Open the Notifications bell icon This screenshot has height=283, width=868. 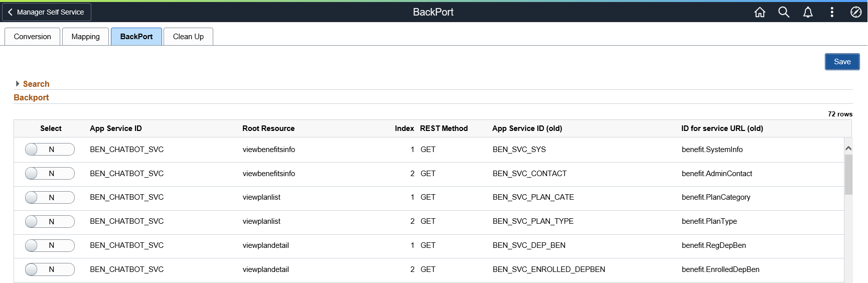808,12
